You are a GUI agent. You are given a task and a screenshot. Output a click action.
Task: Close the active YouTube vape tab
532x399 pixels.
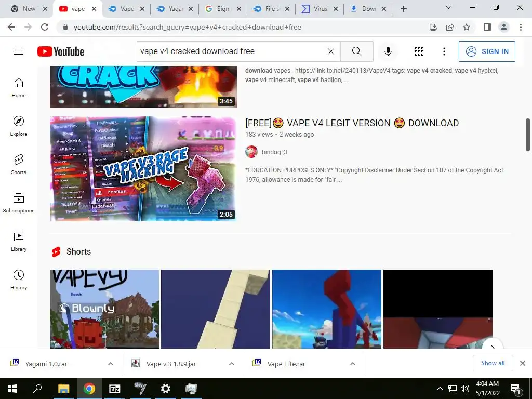(94, 9)
